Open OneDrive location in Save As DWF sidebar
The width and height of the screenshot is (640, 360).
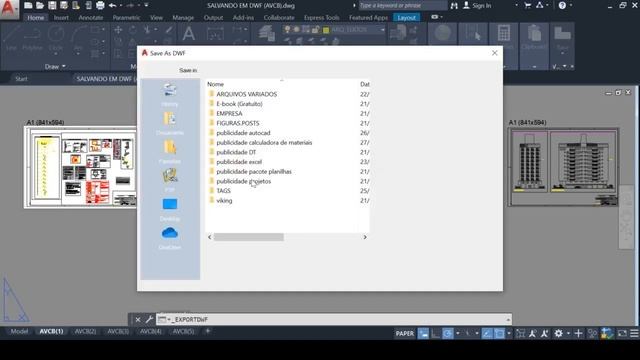pyautogui.click(x=170, y=238)
